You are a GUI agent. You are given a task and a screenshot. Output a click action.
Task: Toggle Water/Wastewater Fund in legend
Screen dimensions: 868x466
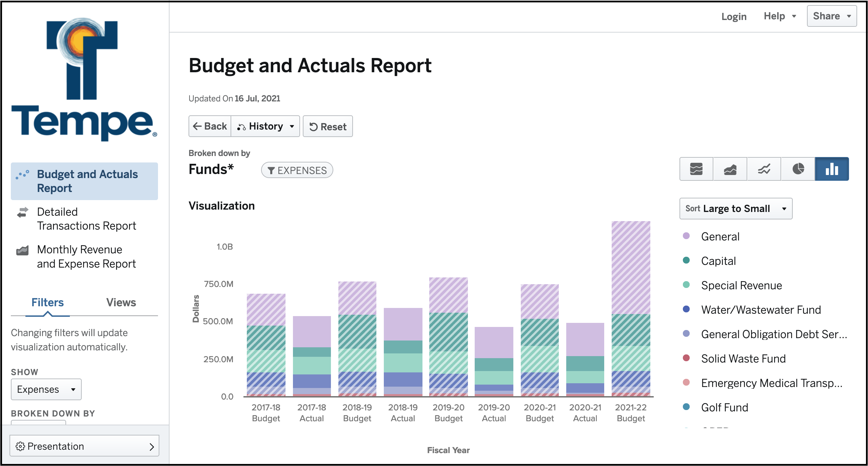click(x=761, y=310)
